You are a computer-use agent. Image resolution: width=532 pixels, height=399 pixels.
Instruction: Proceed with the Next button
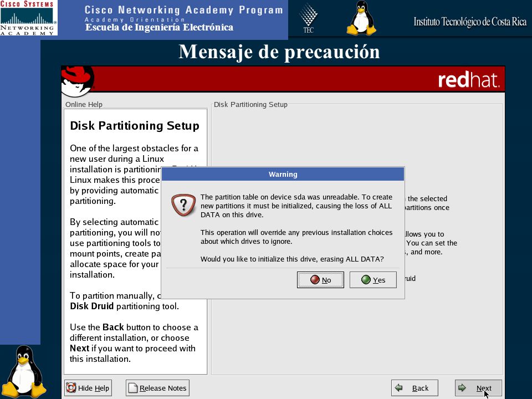(478, 388)
